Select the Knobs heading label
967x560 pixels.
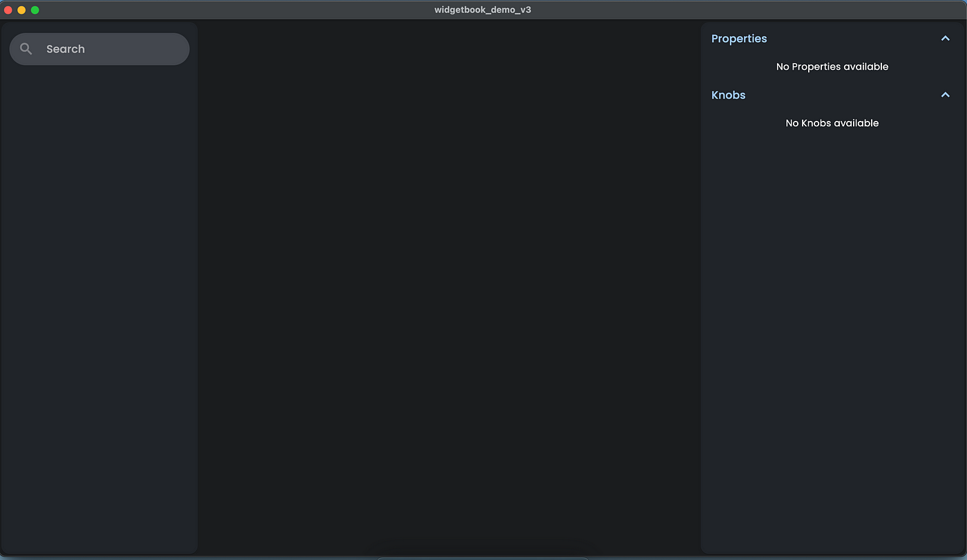click(729, 95)
